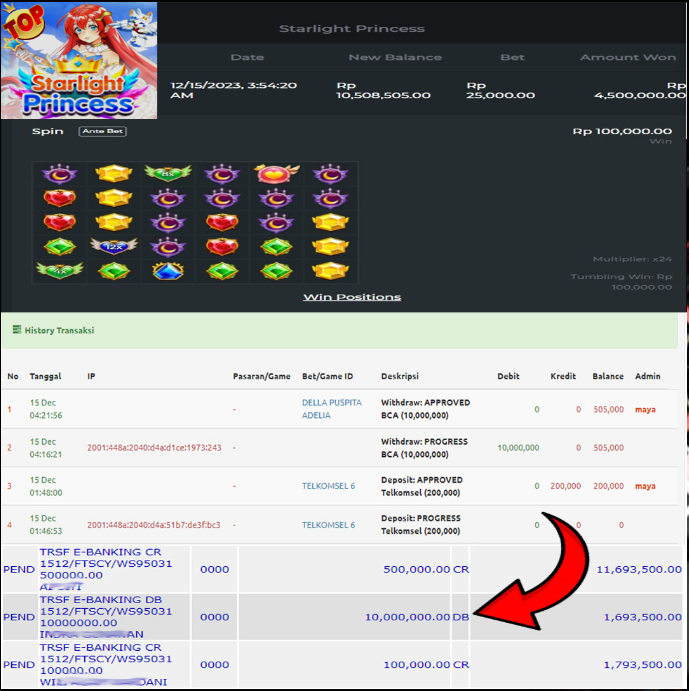Click the bank balance 11,693,500.00
Image resolution: width=689 pixels, height=691 pixels.
pos(639,569)
